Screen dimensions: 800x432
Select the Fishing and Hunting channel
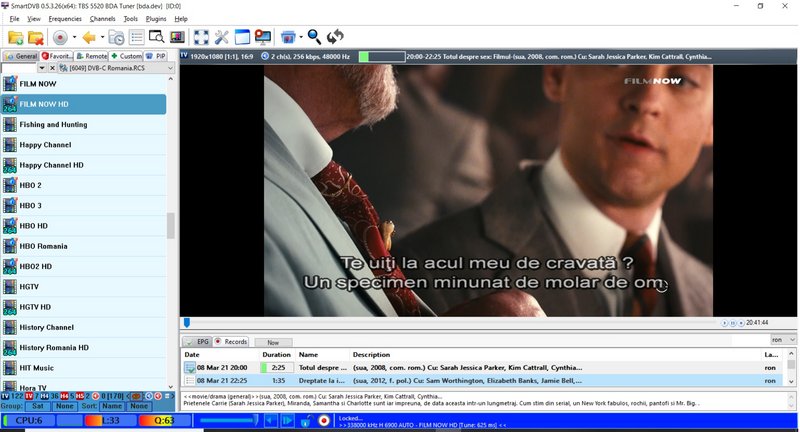84,124
